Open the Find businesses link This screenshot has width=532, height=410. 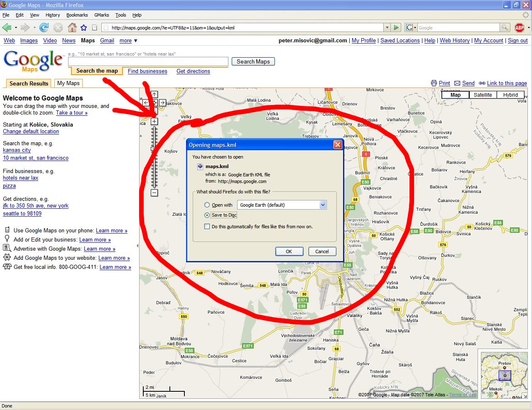tap(147, 71)
